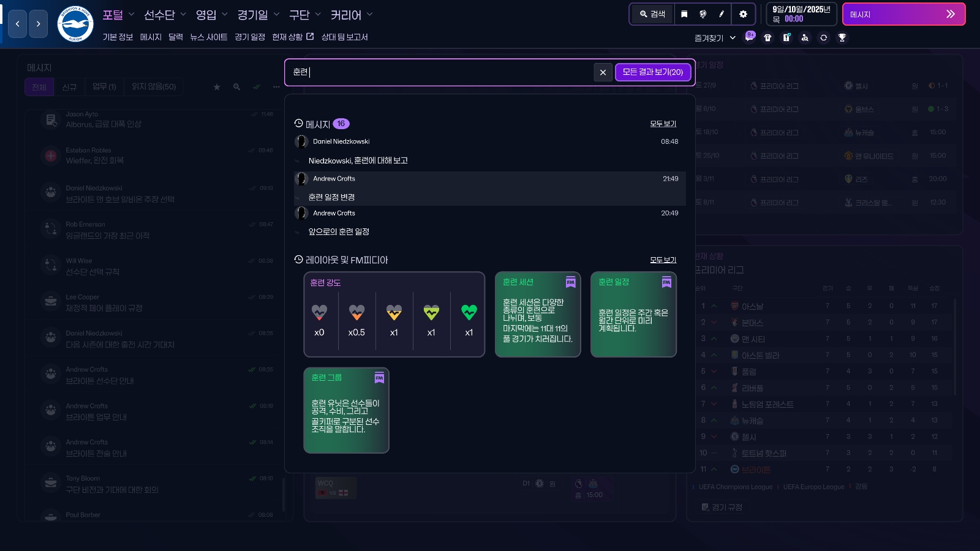Clear the search with the X button
Viewport: 980px width, 551px height.
(603, 72)
